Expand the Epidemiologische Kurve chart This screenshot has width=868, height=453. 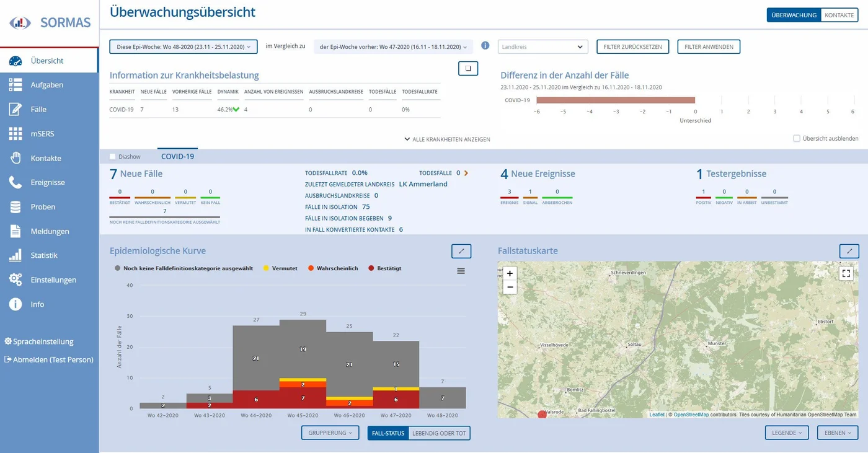pos(461,251)
